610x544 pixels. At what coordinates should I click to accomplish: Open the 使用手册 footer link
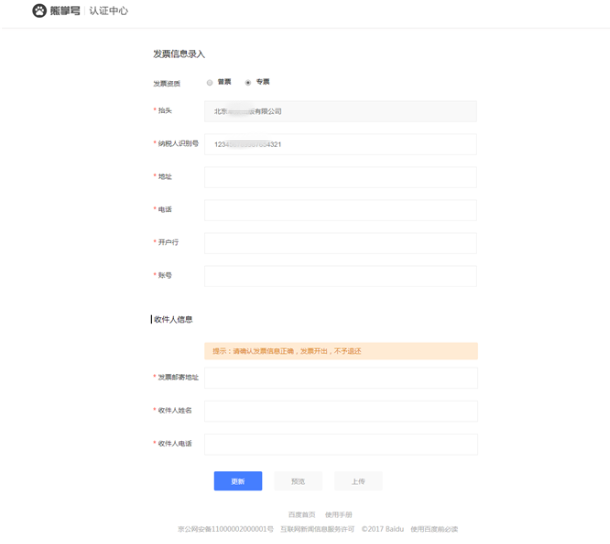coord(338,514)
